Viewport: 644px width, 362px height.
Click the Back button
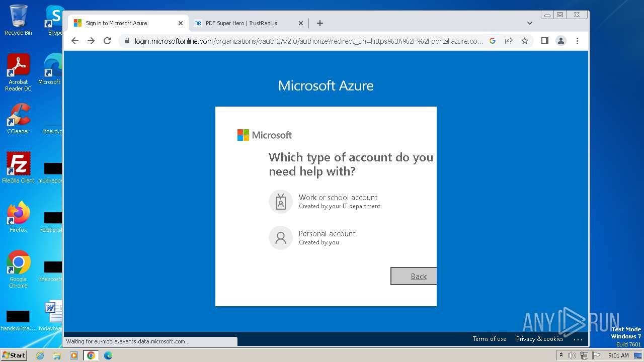pos(414,276)
